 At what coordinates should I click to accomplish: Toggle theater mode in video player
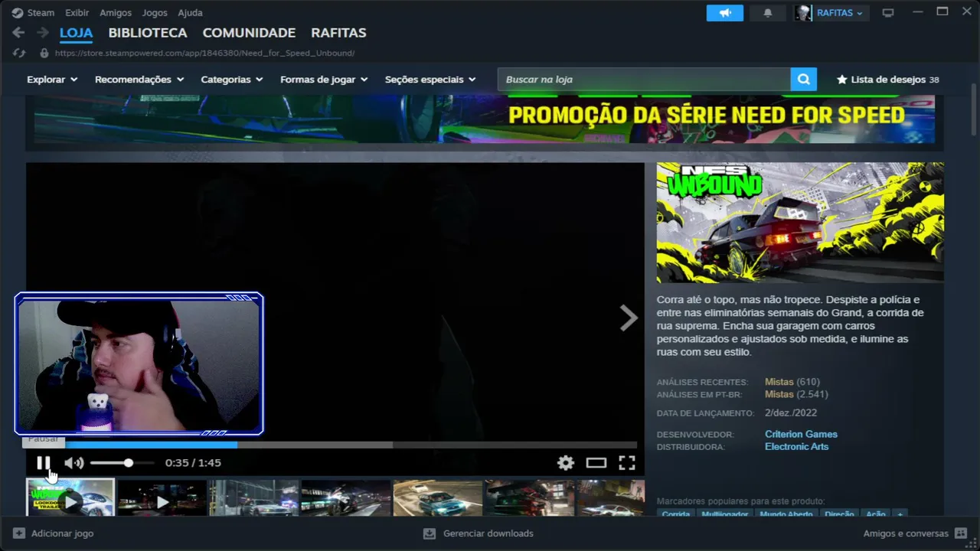(x=596, y=462)
